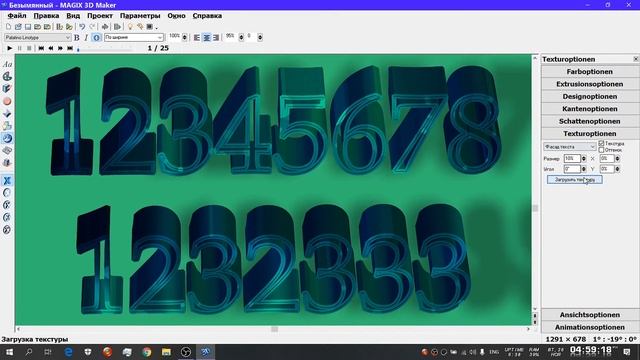Expand the Schattenoptionen panel
The height and width of the screenshot is (360, 640).
point(589,121)
